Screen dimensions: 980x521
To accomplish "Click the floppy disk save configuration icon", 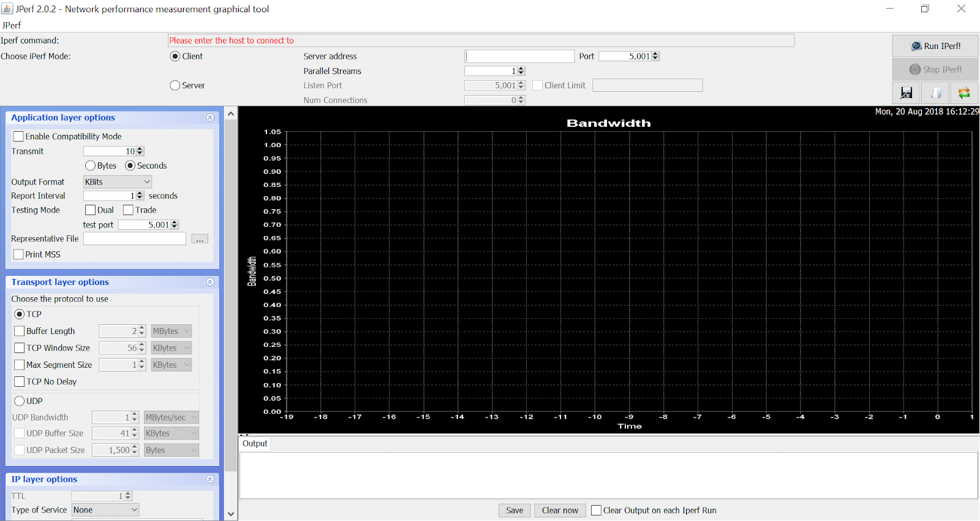I will click(907, 93).
